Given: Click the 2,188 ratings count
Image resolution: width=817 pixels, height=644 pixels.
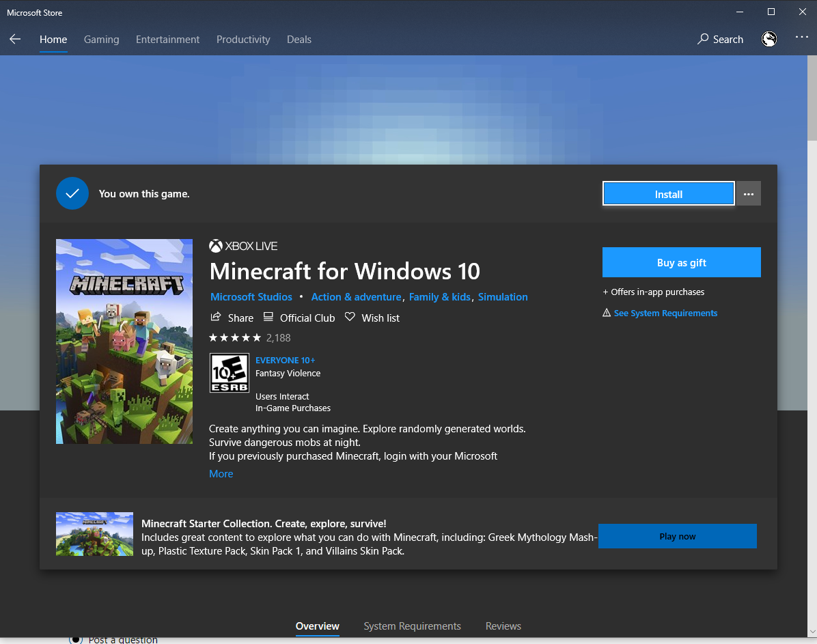Looking at the screenshot, I should 278,337.
